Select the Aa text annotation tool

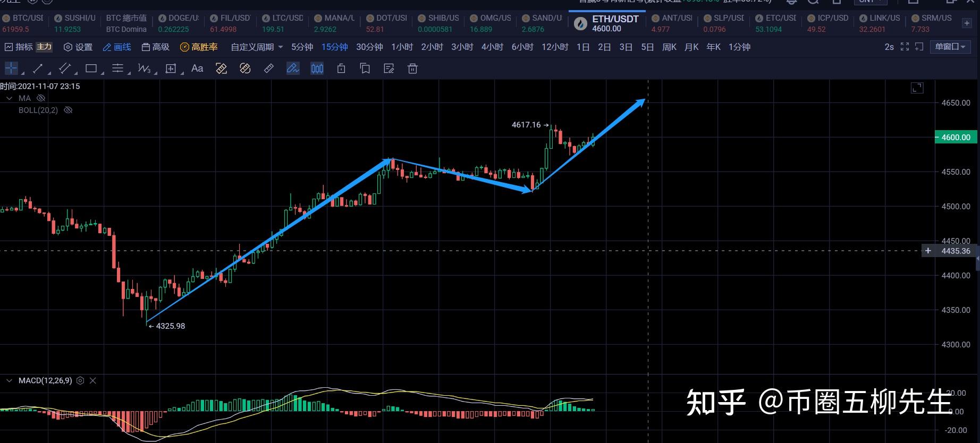[197, 68]
